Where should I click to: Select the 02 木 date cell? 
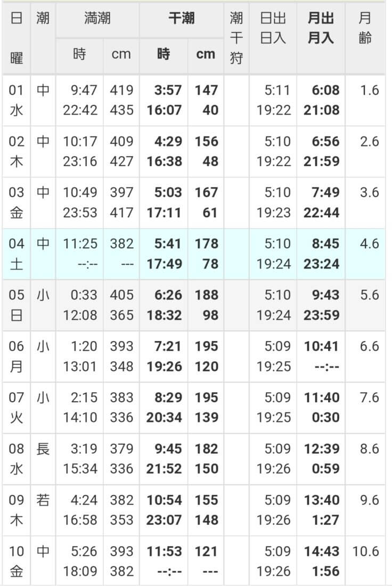[x=17, y=151]
